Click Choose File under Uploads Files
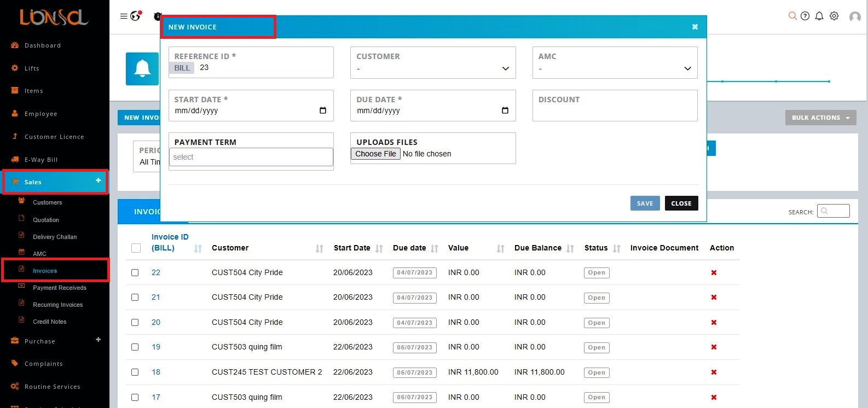 pyautogui.click(x=375, y=154)
